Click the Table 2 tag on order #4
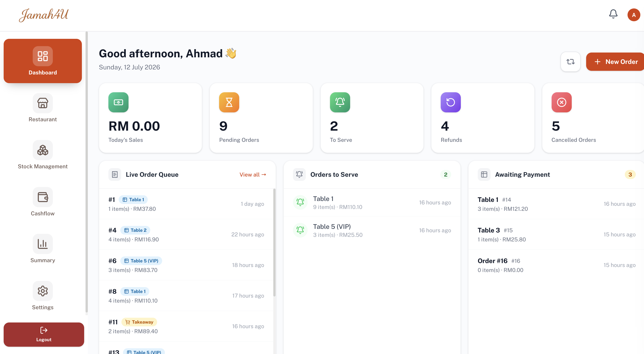Image resolution: width=644 pixels, height=354 pixels. tap(135, 230)
